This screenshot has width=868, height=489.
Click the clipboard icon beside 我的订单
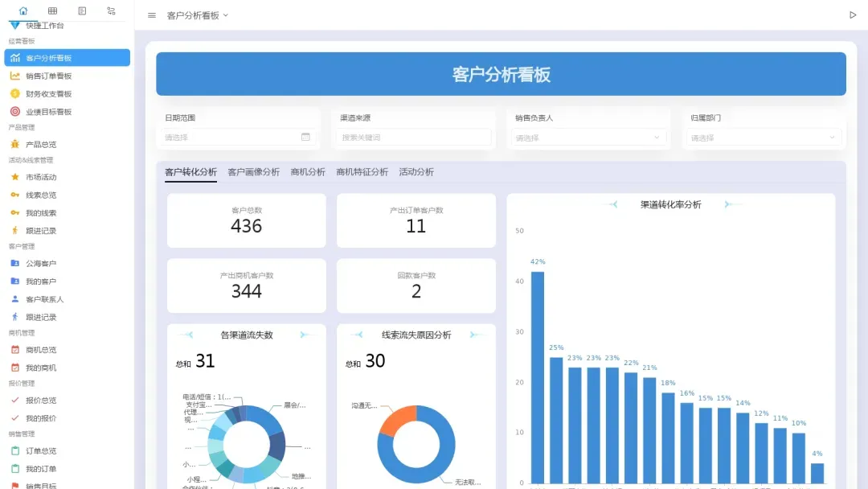(x=15, y=469)
